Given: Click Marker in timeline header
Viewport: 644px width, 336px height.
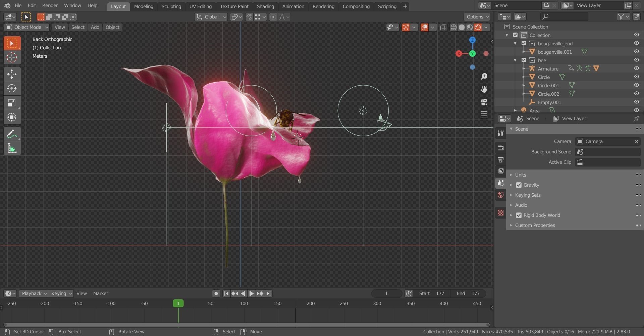Looking at the screenshot, I should click(101, 293).
